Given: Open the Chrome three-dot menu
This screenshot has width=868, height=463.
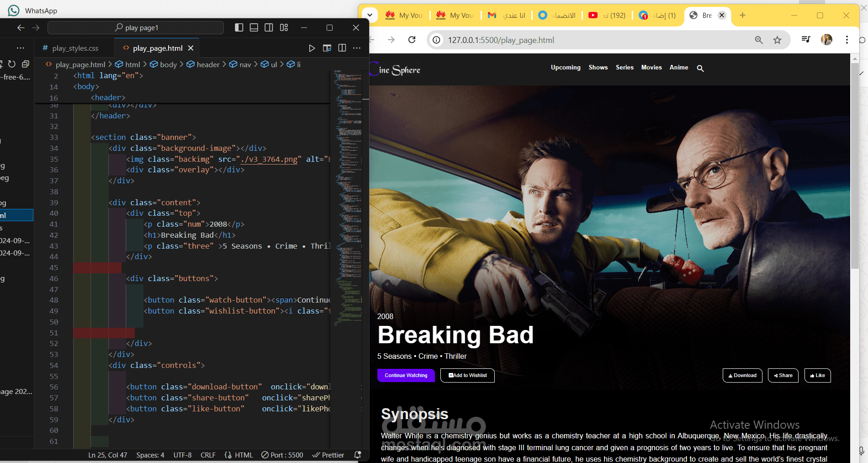Looking at the screenshot, I should [x=847, y=40].
